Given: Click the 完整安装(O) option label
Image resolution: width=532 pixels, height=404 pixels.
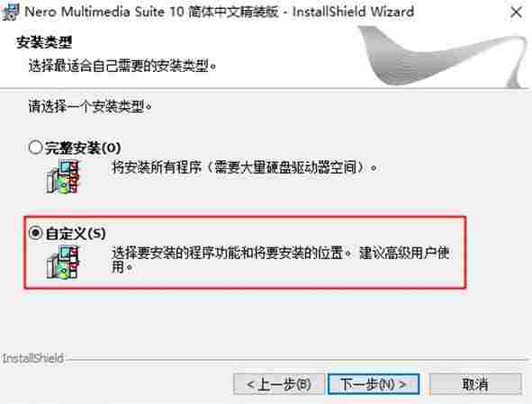Looking at the screenshot, I should click(83, 148).
